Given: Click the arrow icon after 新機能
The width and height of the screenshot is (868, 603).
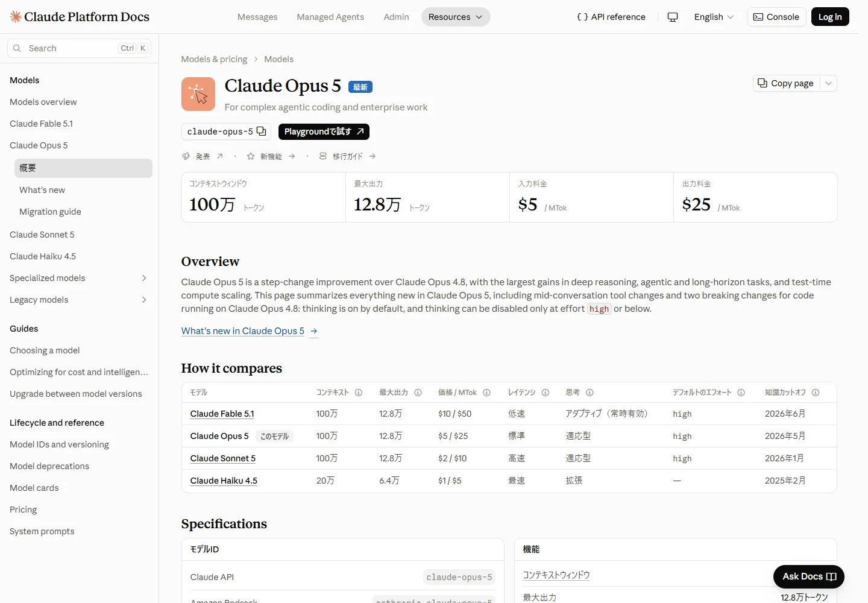Looking at the screenshot, I should [x=292, y=156].
